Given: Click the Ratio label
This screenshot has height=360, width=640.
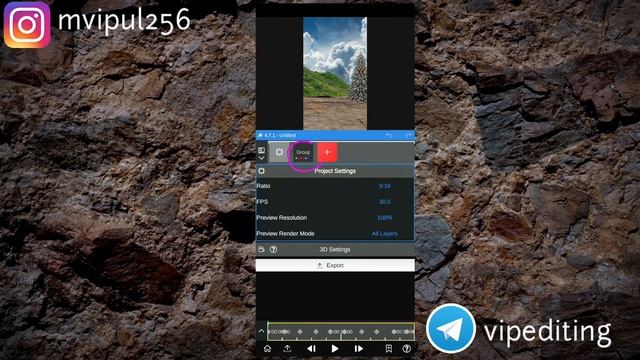Looking at the screenshot, I should point(263,186).
